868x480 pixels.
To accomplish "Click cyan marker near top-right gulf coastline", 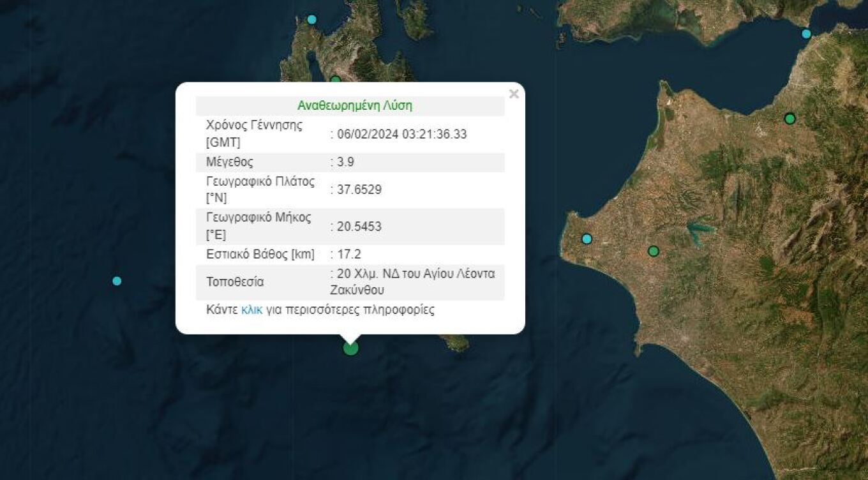I will tap(806, 34).
